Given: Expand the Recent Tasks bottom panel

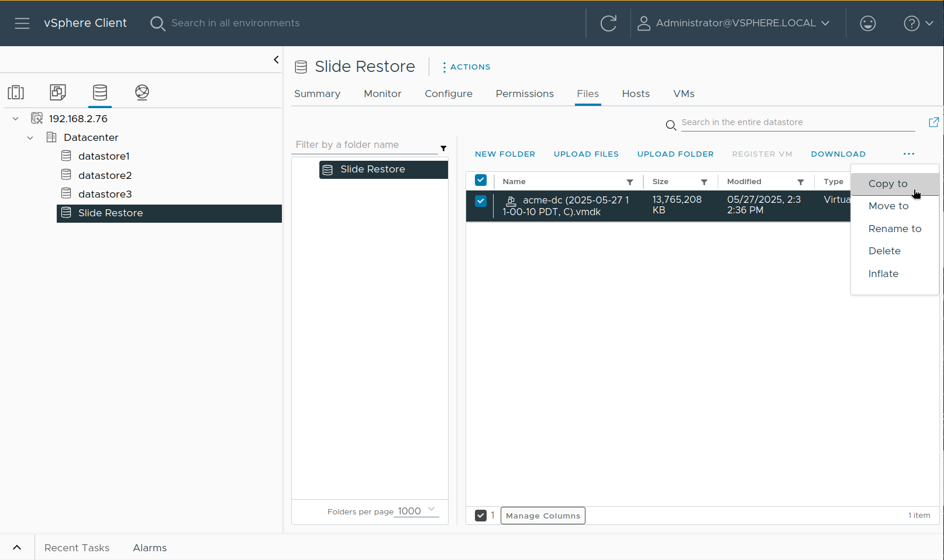Looking at the screenshot, I should point(17,548).
